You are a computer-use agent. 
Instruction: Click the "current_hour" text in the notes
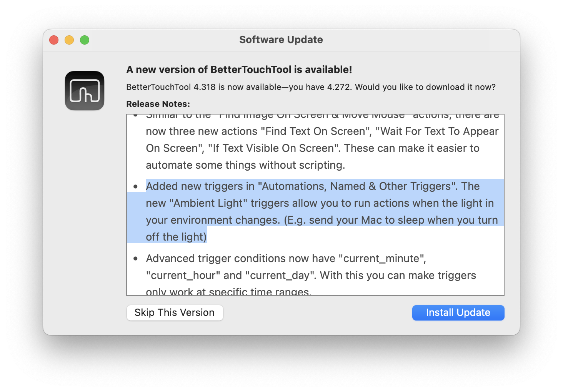(183, 275)
